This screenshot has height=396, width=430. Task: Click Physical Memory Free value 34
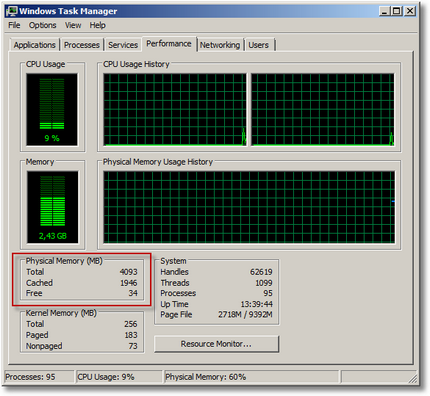pyautogui.click(x=133, y=293)
